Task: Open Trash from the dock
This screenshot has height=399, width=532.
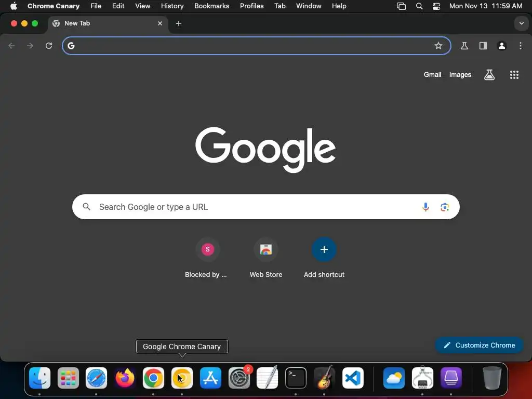Action: pos(492,378)
